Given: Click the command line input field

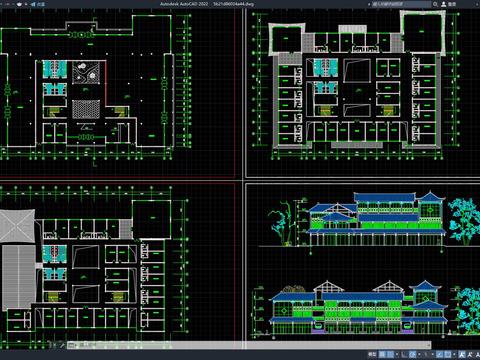Looking at the screenshot, I should coord(250,345).
